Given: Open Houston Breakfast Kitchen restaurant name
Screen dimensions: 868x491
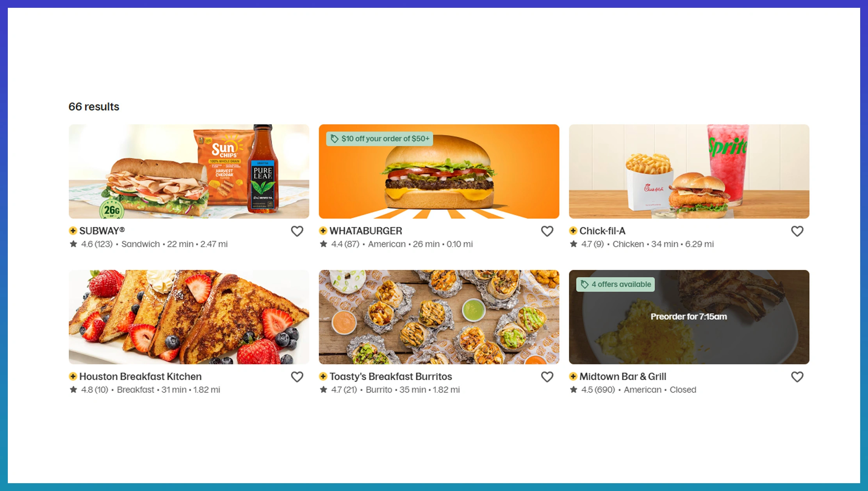Looking at the screenshot, I should click(141, 377).
